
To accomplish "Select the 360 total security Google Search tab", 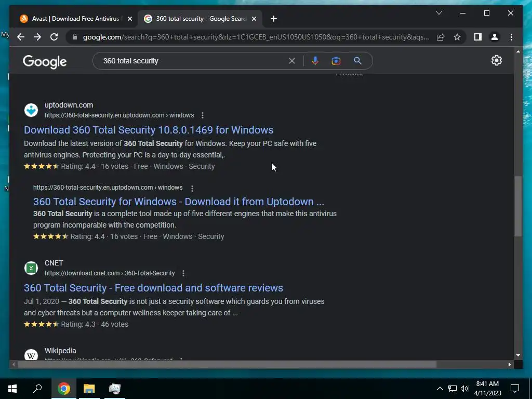I will 200,19.
